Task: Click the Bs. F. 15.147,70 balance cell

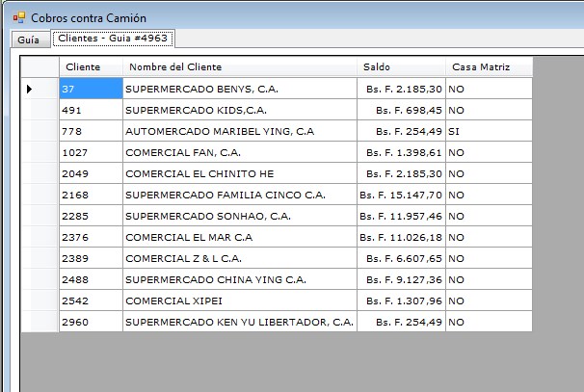Action: click(x=401, y=195)
